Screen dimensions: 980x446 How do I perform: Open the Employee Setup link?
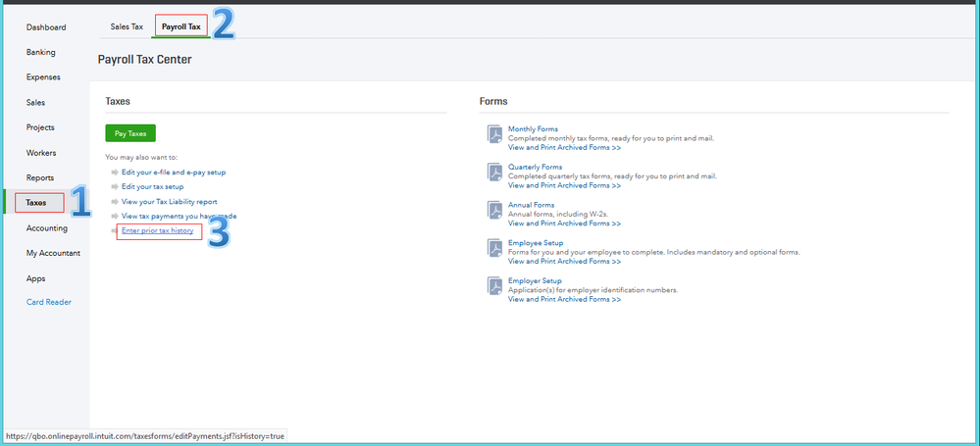pos(536,243)
